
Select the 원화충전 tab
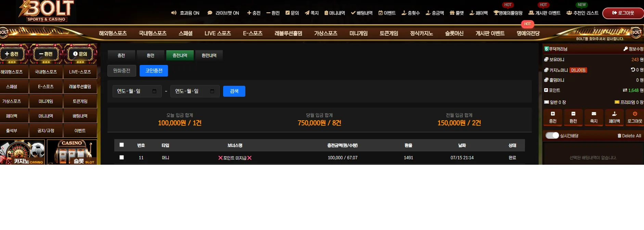(122, 71)
